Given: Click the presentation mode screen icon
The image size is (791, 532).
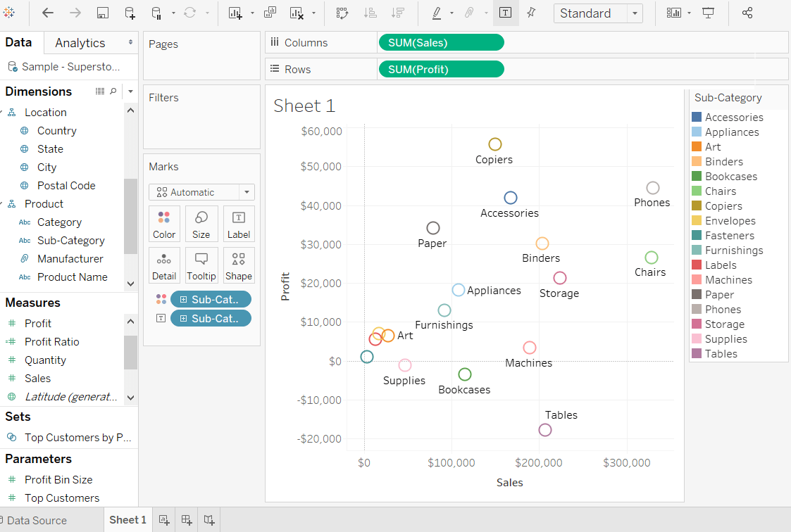Looking at the screenshot, I should [x=709, y=13].
